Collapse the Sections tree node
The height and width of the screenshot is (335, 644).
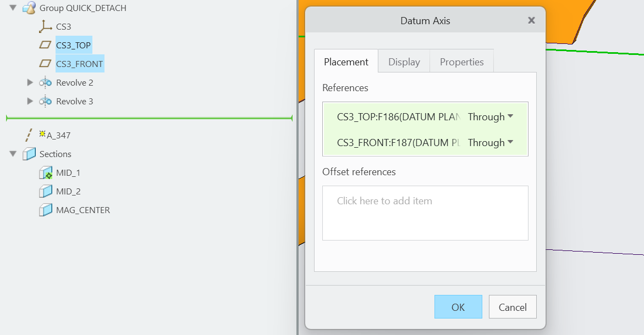[13, 154]
